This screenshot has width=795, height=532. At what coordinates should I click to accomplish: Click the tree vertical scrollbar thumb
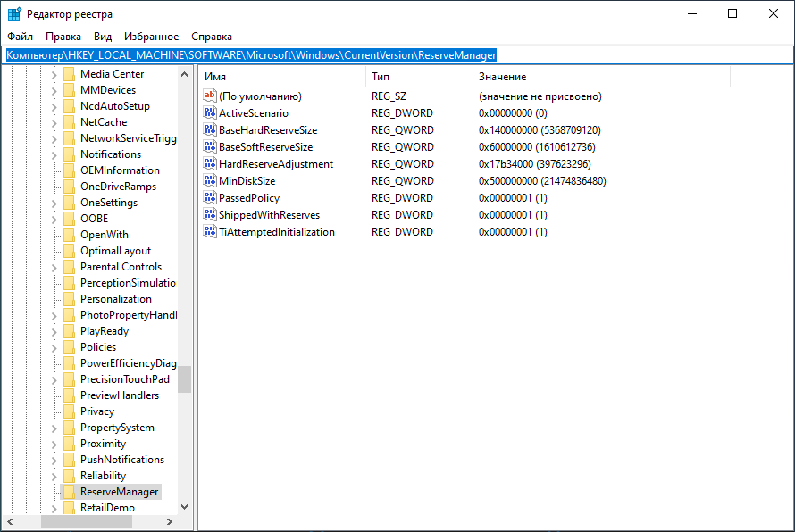pos(185,379)
